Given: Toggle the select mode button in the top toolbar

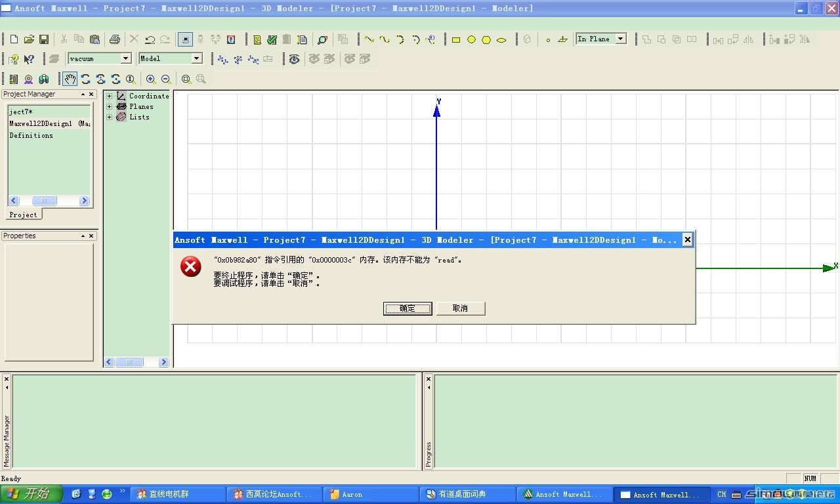Looking at the screenshot, I should (185, 39).
